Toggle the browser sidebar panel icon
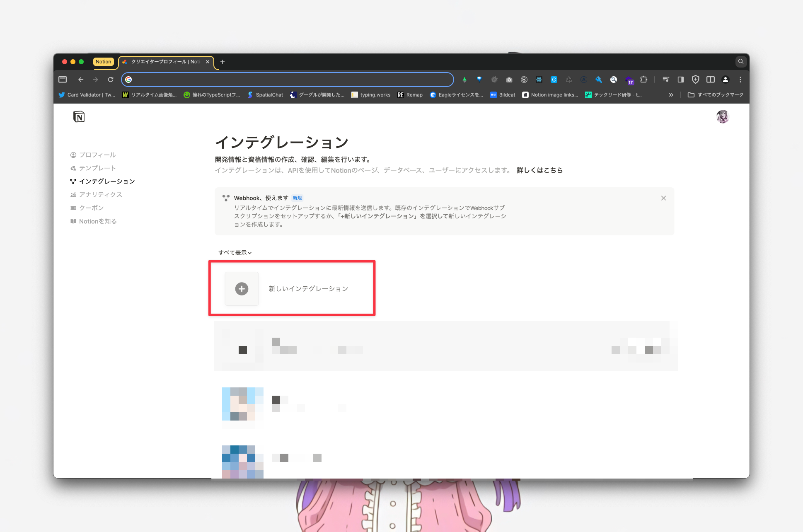803x532 pixels. pos(680,80)
